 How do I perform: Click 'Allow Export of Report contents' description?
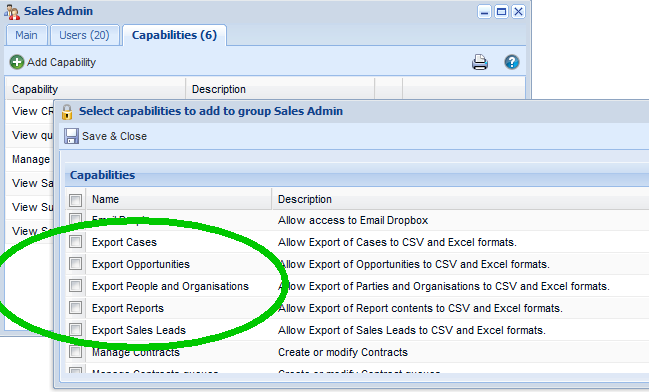(x=420, y=308)
